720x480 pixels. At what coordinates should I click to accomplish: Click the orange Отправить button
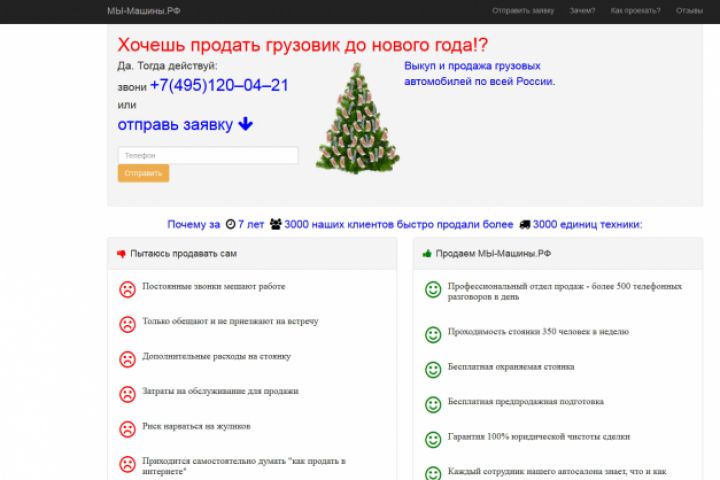coord(143,173)
